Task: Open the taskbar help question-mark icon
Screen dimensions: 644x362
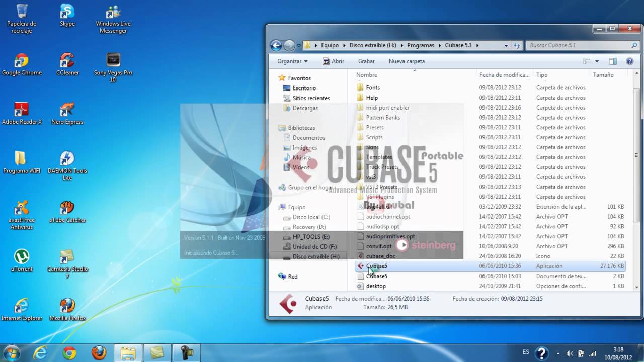Action: pos(541,353)
